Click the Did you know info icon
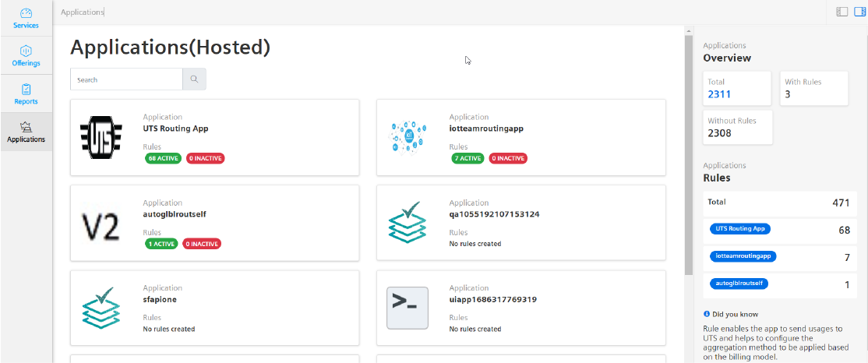Image resolution: width=868 pixels, height=363 pixels. pos(707,314)
